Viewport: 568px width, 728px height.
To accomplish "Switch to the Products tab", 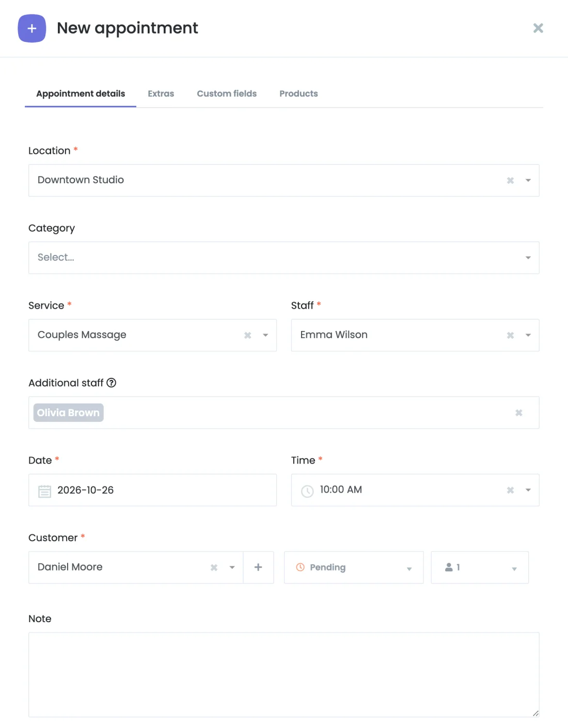I will click(298, 93).
